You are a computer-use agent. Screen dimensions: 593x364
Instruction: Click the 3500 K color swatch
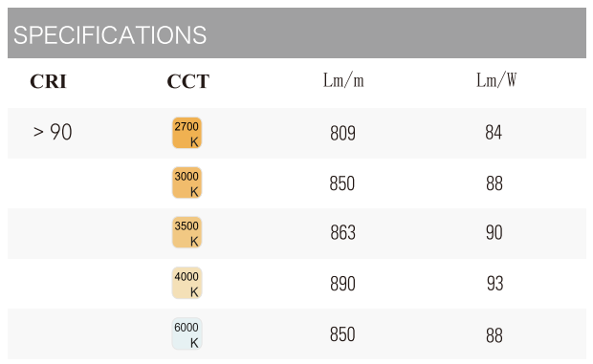point(187,232)
